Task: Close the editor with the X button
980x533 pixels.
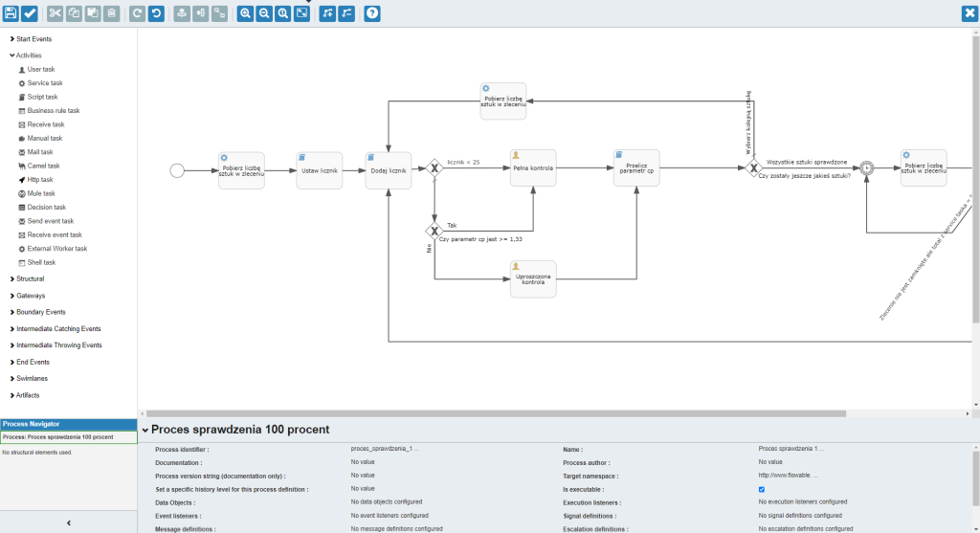Action: click(969, 13)
